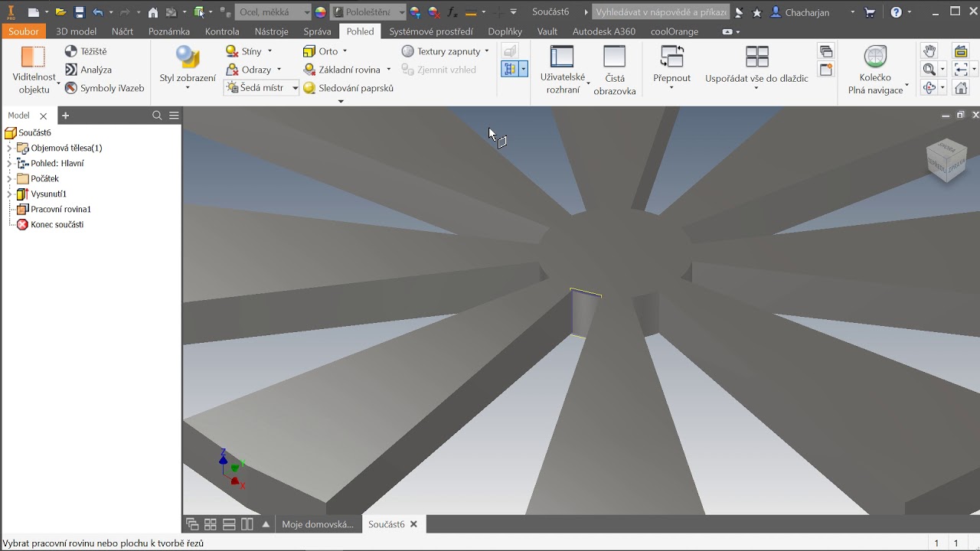Toggle Symboly iVazeb visibility
This screenshot has height=551, width=980.
pyautogui.click(x=104, y=88)
